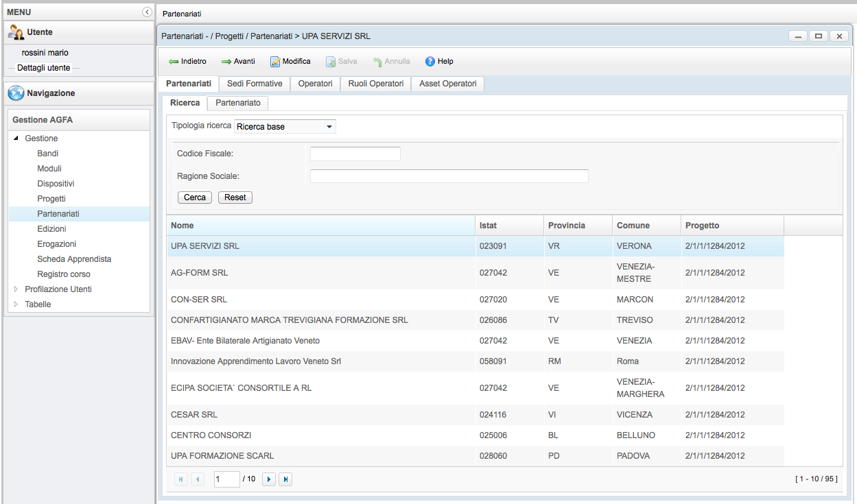Collapse the MENU side panel
The width and height of the screenshot is (857, 504).
[x=147, y=12]
